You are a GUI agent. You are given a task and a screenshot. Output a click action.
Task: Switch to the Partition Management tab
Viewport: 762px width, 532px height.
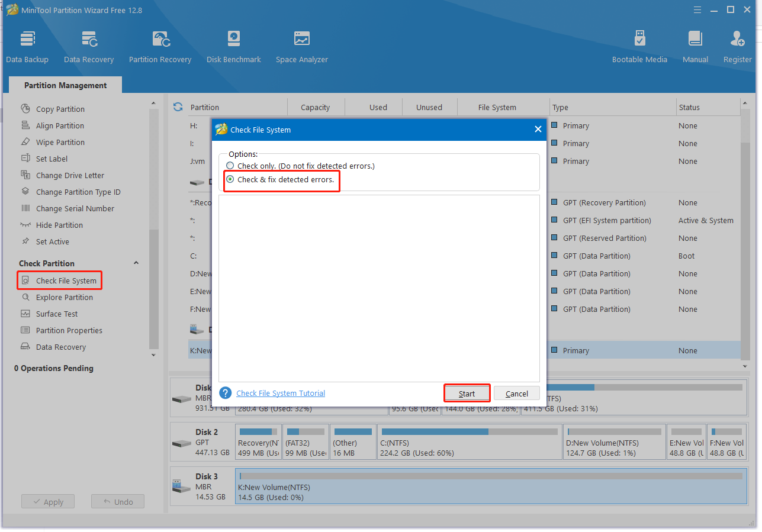point(65,85)
